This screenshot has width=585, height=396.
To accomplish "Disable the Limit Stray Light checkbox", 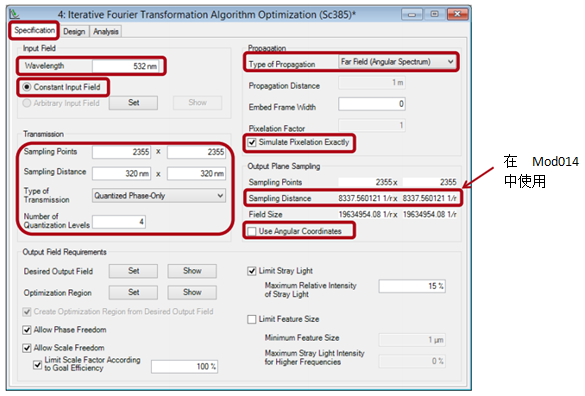I will coord(252,271).
